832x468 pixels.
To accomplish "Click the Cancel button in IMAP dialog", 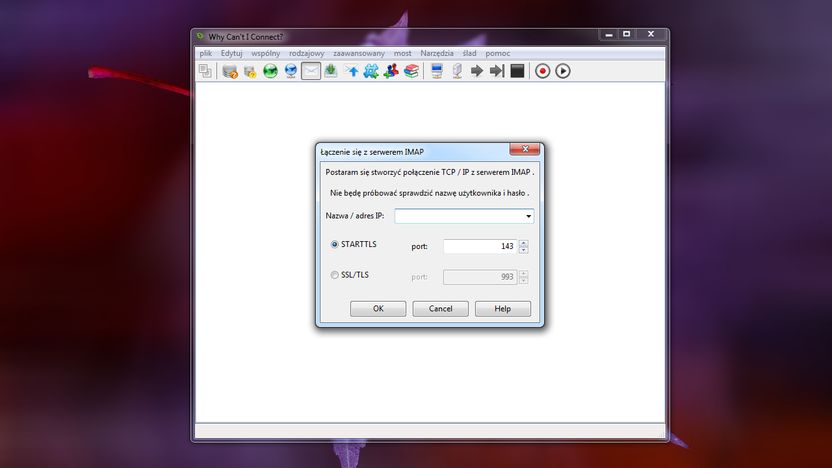I will pos(440,309).
